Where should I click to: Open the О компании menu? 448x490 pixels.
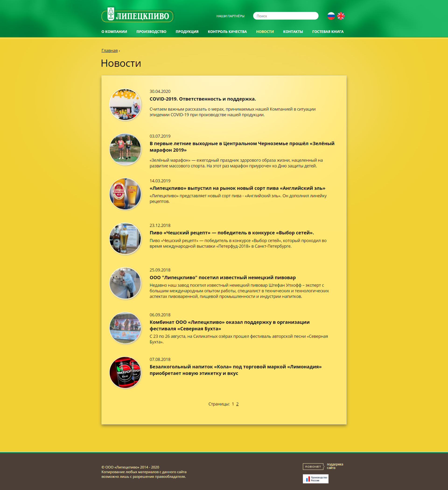coord(114,31)
